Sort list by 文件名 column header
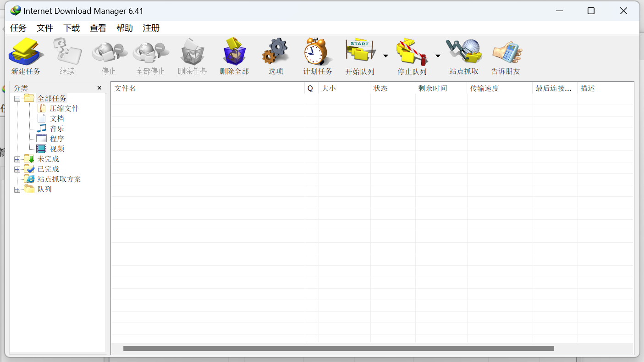The image size is (644, 362). click(207, 89)
